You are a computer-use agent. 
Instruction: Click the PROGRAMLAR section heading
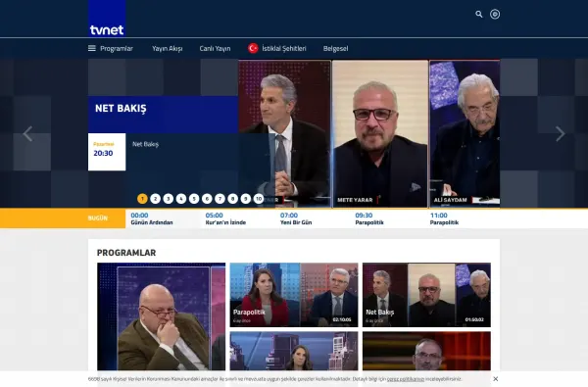pyautogui.click(x=126, y=253)
